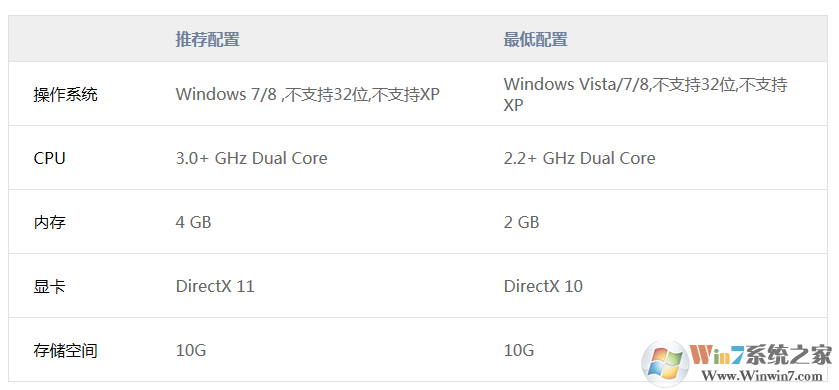Click the Windows flag logo watermark
839x390 pixels.
665,363
